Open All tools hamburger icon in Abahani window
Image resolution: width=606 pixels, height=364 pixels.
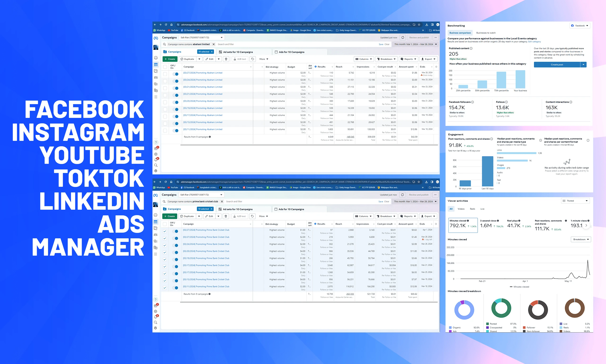click(x=156, y=97)
